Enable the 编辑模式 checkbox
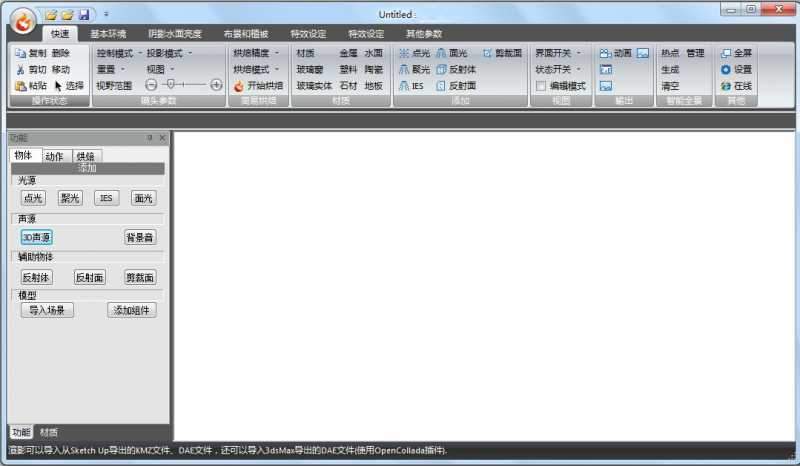Viewport: 800px width, 466px height. tap(541, 87)
